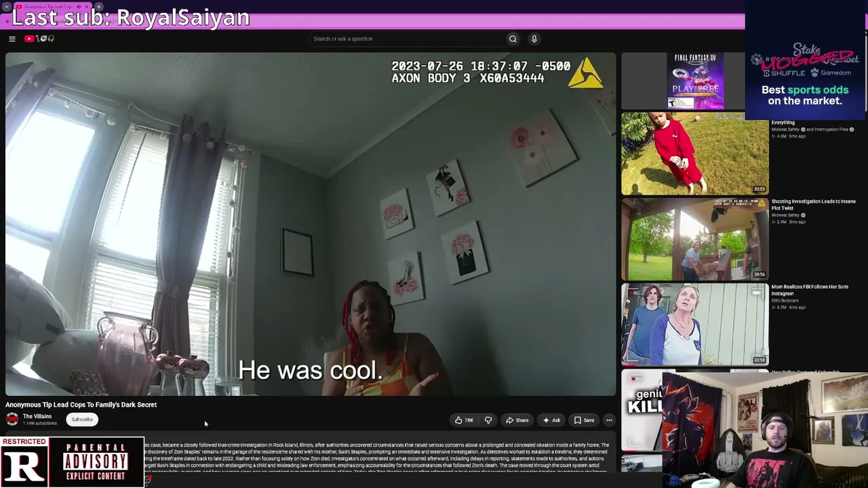The width and height of the screenshot is (868, 488).
Task: Open the Final Fantasy XIV ad thumbnail
Action: tap(695, 81)
